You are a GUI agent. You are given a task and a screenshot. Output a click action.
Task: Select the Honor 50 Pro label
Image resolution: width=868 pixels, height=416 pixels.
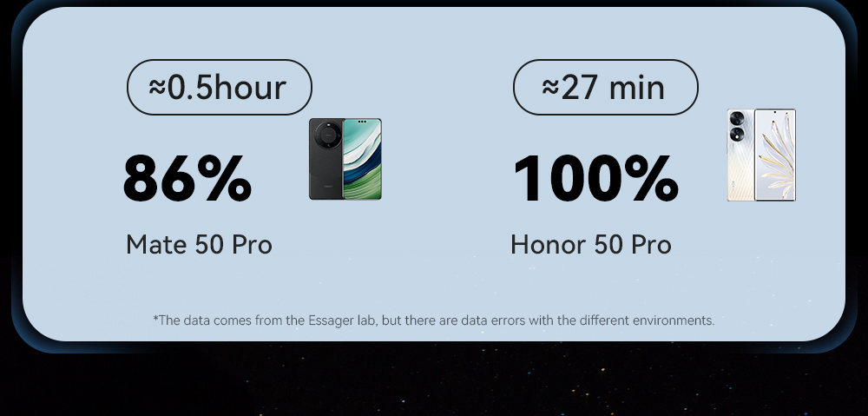[x=590, y=245]
